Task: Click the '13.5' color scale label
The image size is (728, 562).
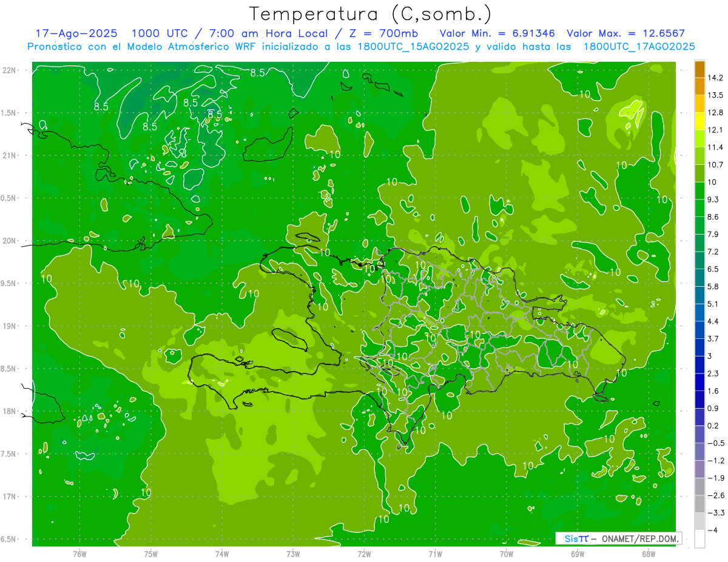Action: click(x=715, y=95)
